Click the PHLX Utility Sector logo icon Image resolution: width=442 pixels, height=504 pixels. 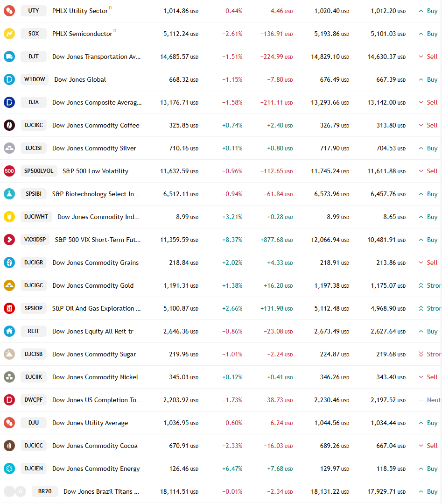[x=9, y=11]
